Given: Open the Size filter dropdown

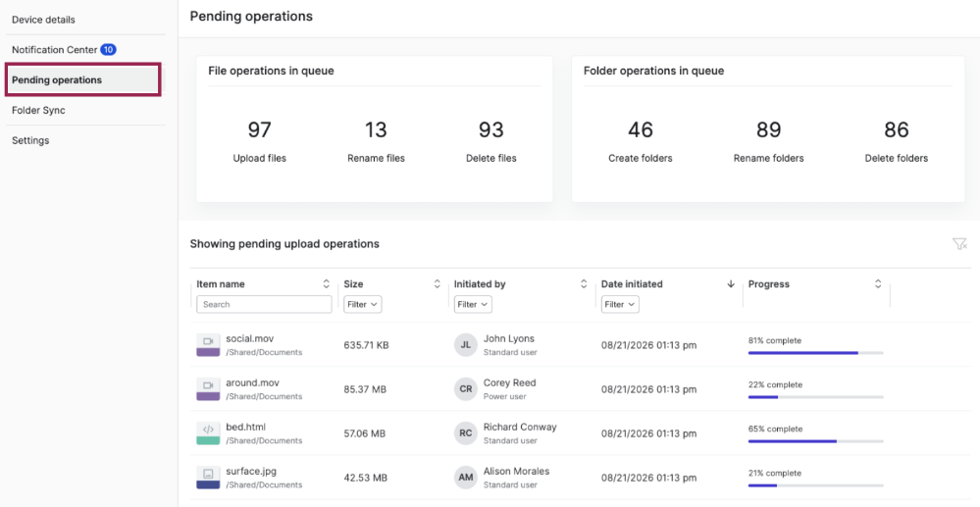Looking at the screenshot, I should click(363, 304).
